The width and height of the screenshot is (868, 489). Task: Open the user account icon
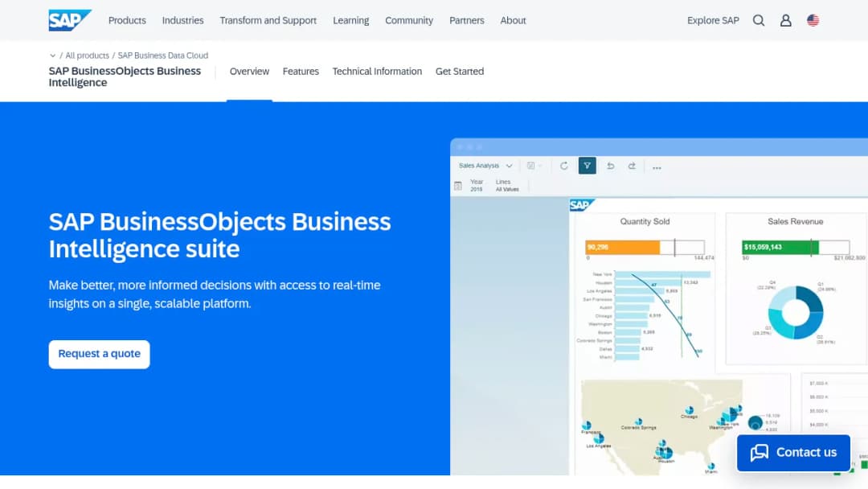coord(785,20)
